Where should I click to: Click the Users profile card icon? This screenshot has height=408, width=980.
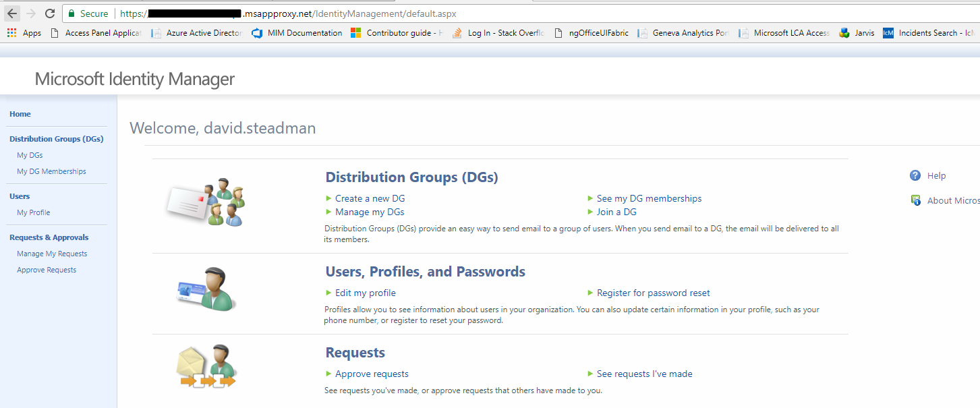point(206,289)
